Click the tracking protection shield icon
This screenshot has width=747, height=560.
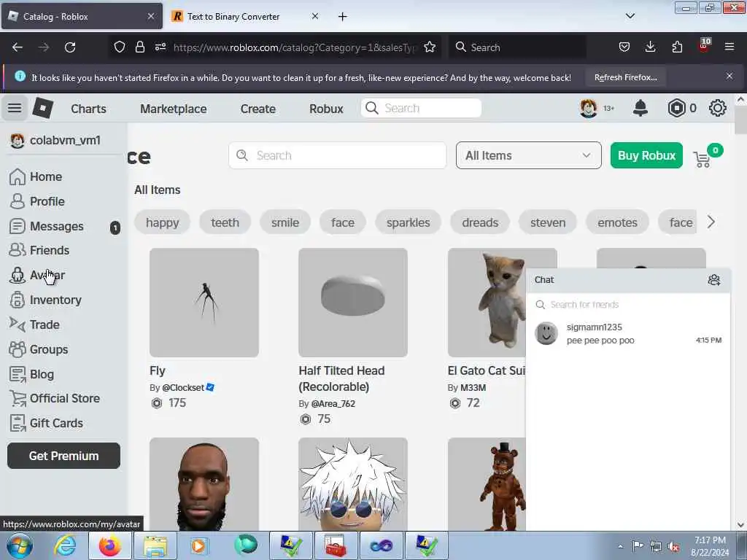[120, 47]
